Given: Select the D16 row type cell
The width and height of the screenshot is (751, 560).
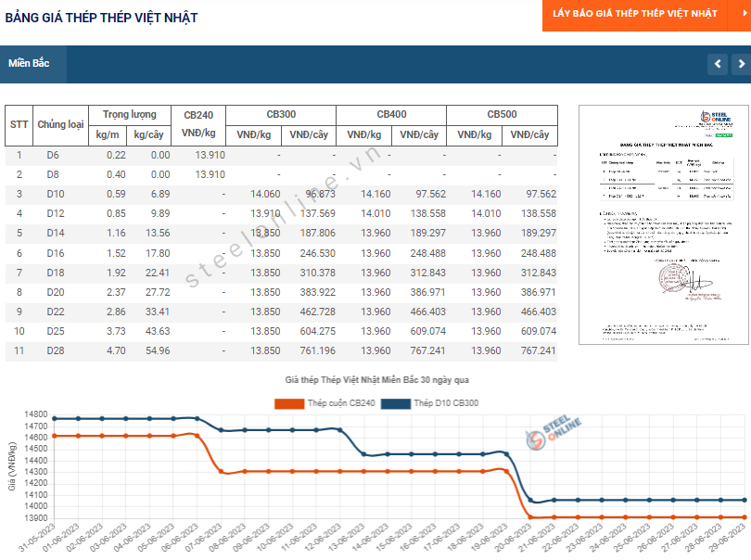Looking at the screenshot, I should tap(55, 253).
